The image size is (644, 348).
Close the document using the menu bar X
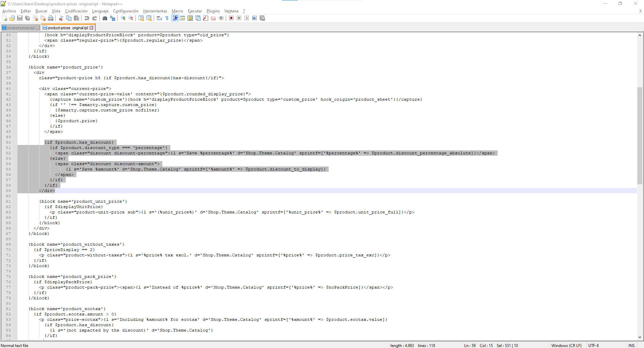click(x=640, y=11)
